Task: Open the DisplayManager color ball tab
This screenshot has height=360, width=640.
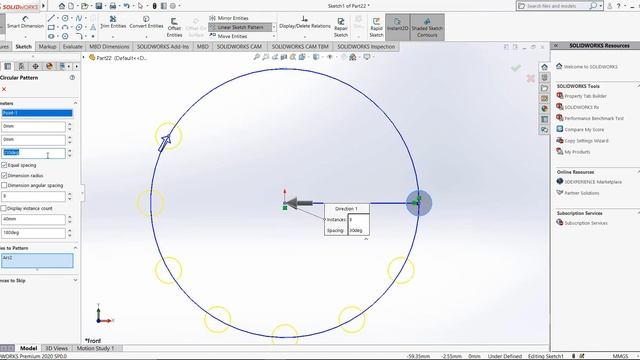Action: [x=49, y=66]
